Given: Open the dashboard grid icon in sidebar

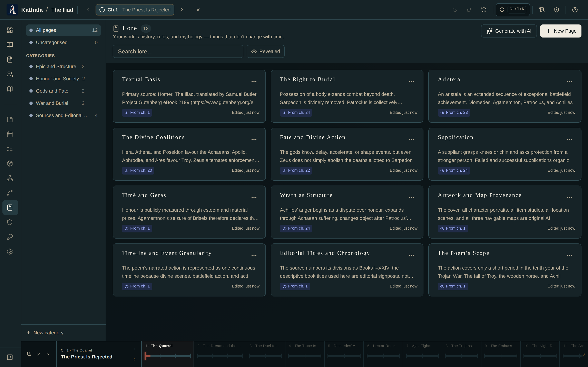Looking at the screenshot, I should coord(10,30).
